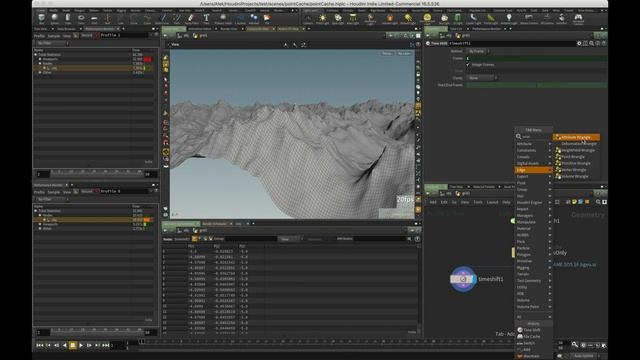
Task: Expand the Constraints submenu in Tab Menu
Action: (533, 151)
